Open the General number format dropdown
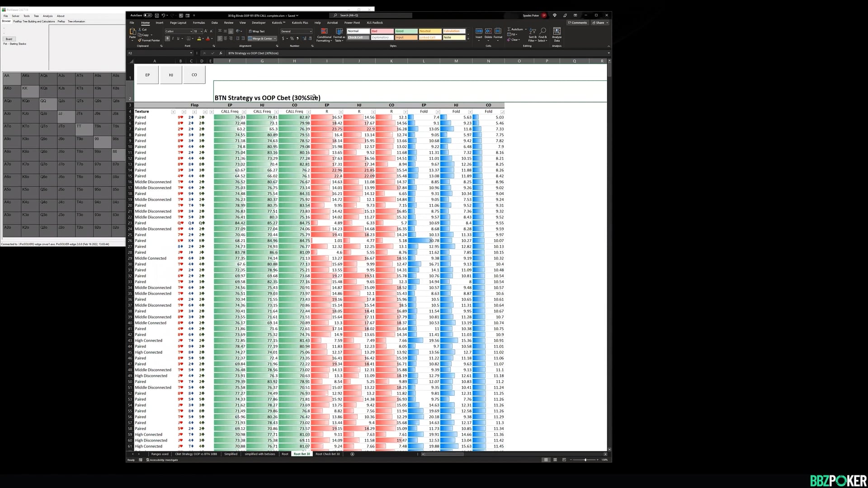The image size is (868, 488). [311, 32]
